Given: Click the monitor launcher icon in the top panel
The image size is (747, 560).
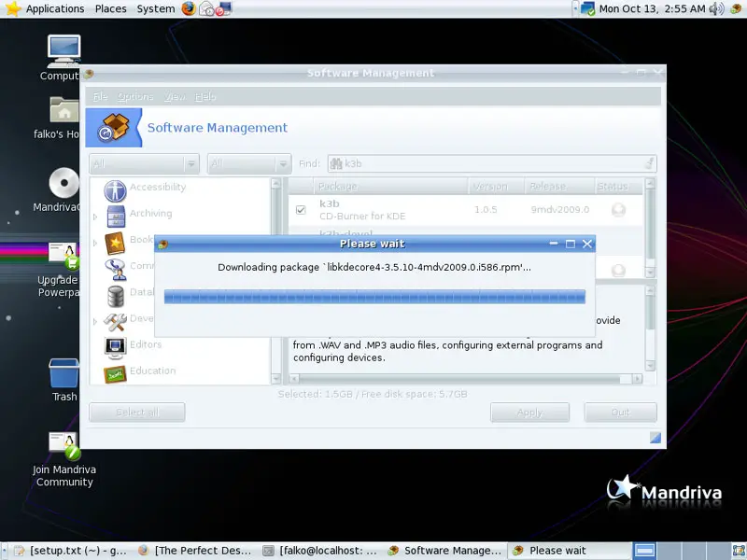Looking at the screenshot, I should pos(224,8).
